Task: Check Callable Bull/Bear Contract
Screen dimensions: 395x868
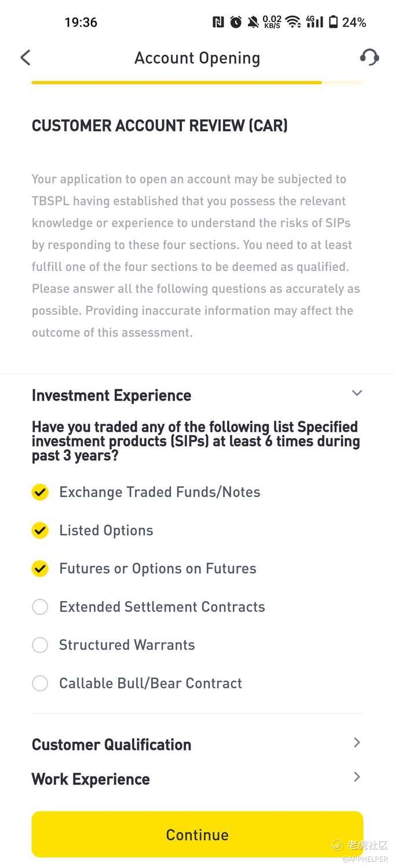Action: (x=40, y=683)
